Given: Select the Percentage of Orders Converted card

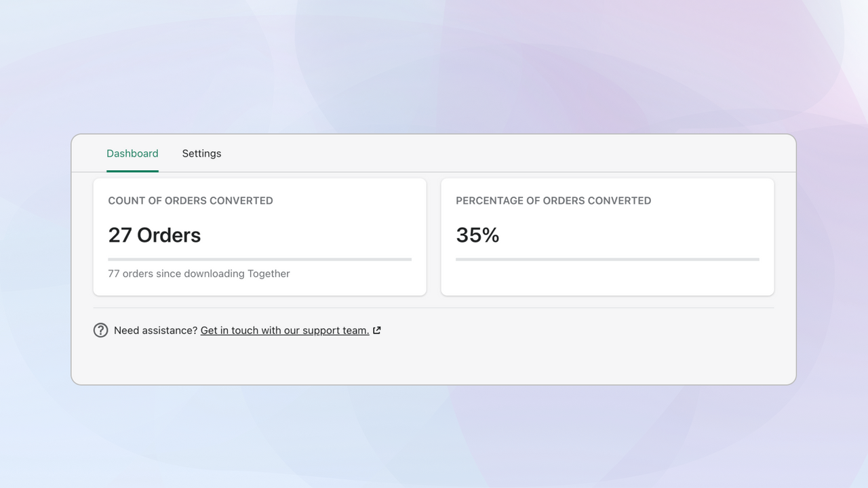Looking at the screenshot, I should tap(607, 237).
